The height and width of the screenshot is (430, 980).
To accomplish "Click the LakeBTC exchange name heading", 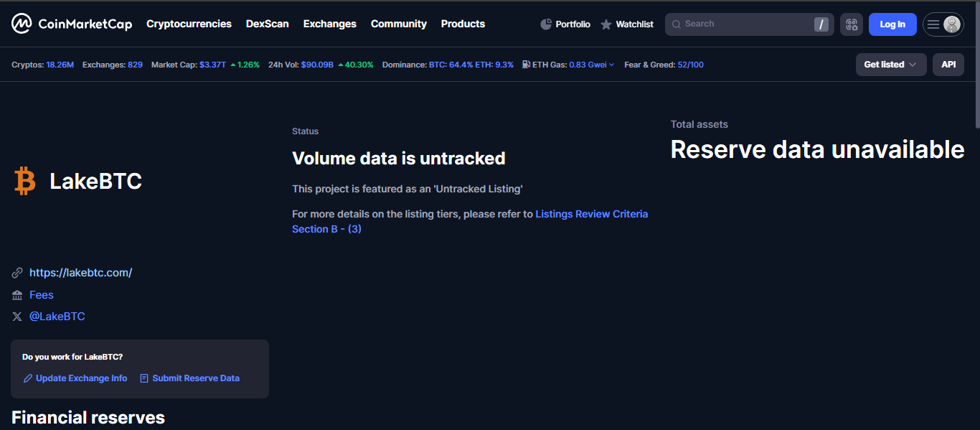I will click(x=95, y=182).
